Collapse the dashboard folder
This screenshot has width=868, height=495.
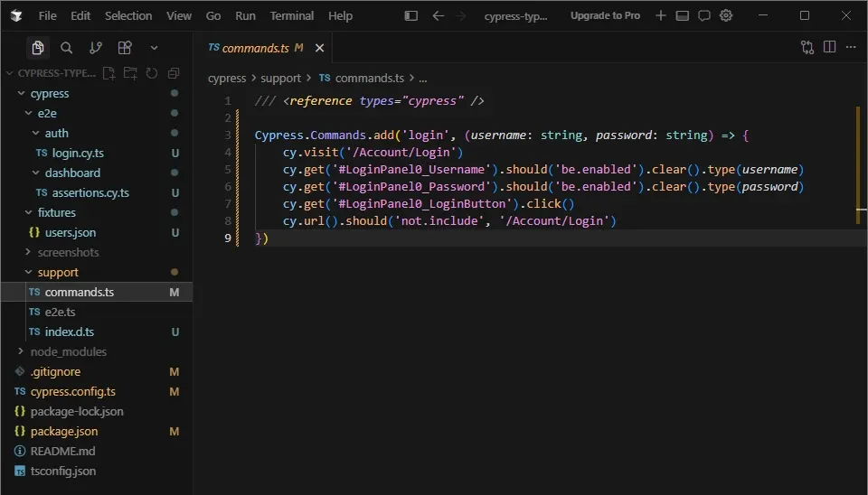(36, 173)
